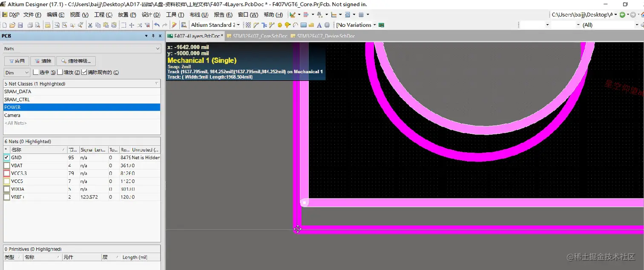Select the <All Nets> entry
644x270 pixels.
[x=82, y=123]
